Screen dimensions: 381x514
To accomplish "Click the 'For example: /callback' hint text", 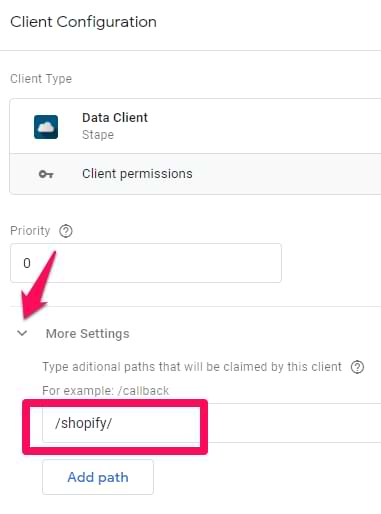I will click(x=106, y=391).
